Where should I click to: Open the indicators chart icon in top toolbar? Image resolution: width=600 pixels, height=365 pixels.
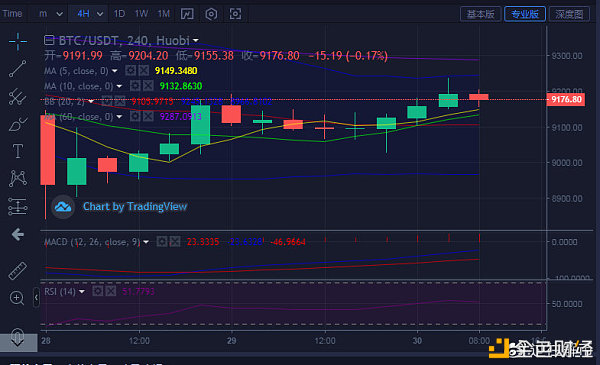point(187,14)
